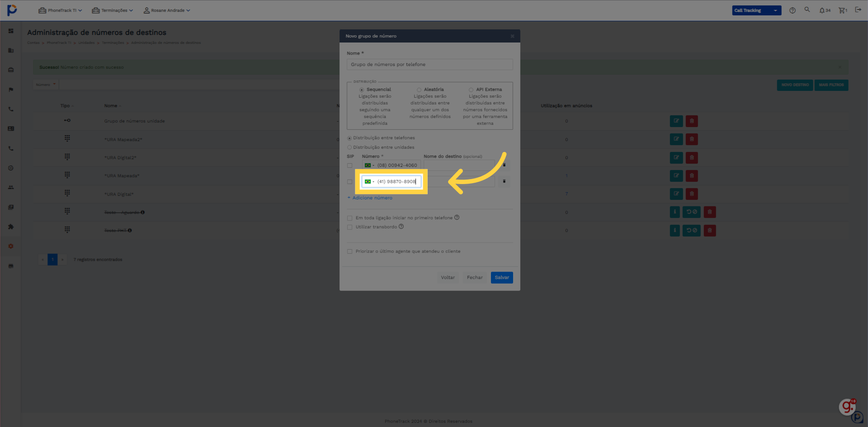The height and width of the screenshot is (427, 868).
Task: Open country flag dropdown for (41) 98870-8908
Action: (369, 182)
